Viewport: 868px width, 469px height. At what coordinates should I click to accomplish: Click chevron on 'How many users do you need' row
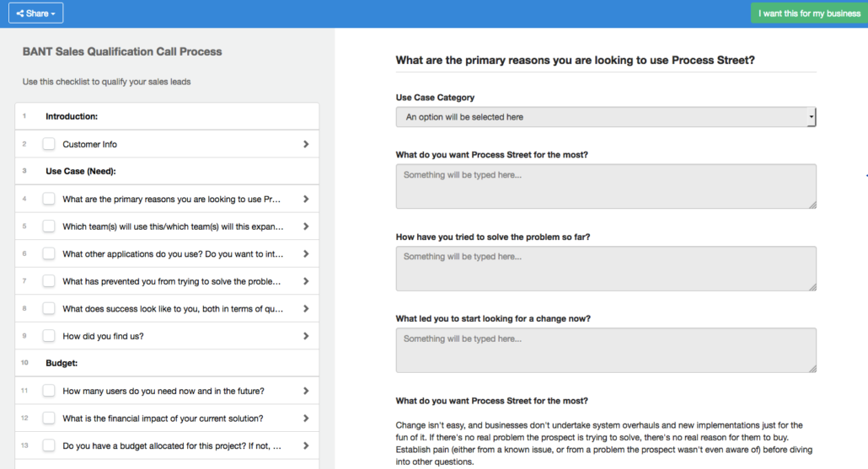click(x=306, y=391)
